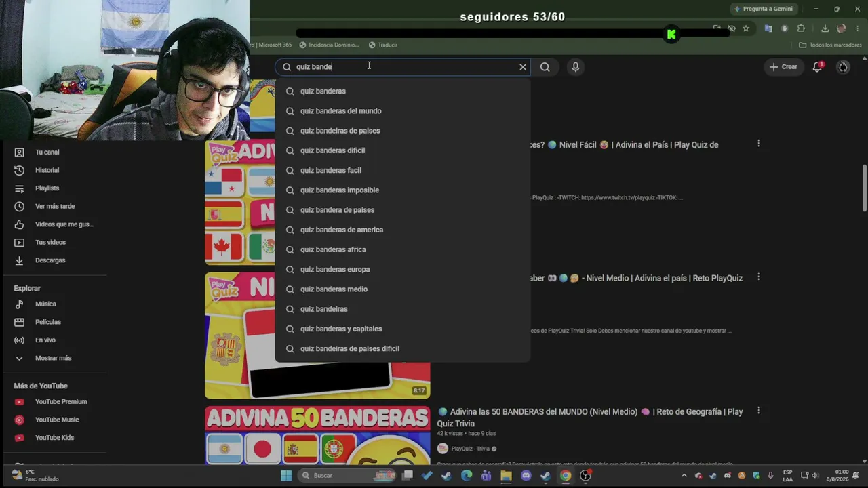The image size is (868, 488).
Task: Click inside the YouTube search field
Action: tap(404, 67)
